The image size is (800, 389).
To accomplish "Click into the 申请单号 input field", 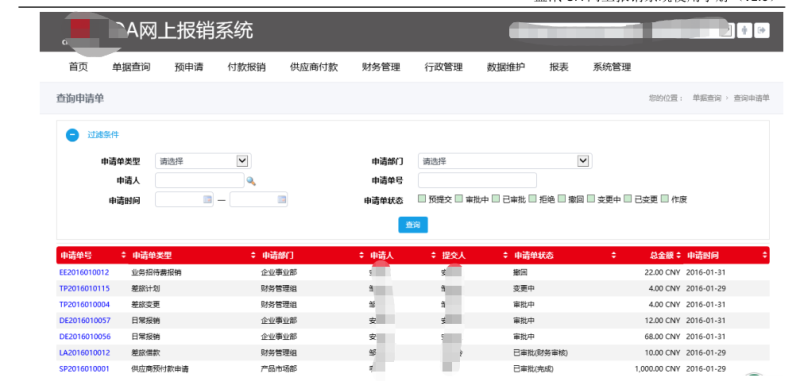I will tap(477, 180).
